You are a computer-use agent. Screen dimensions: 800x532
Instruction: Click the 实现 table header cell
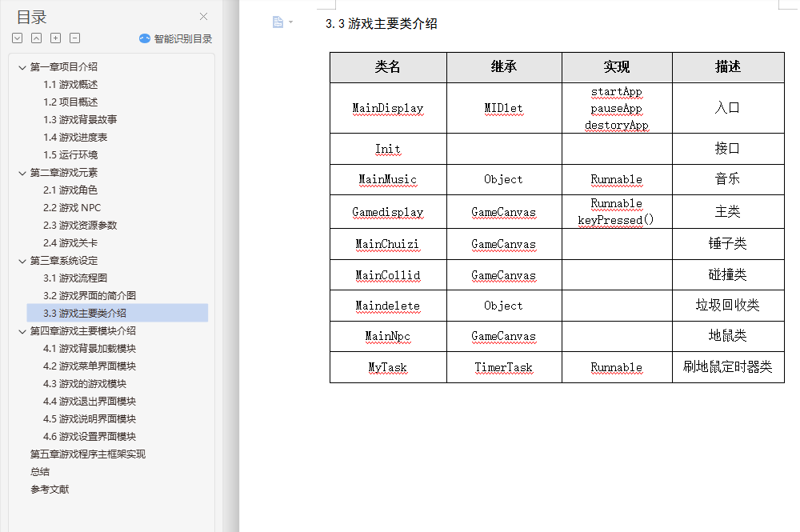617,67
